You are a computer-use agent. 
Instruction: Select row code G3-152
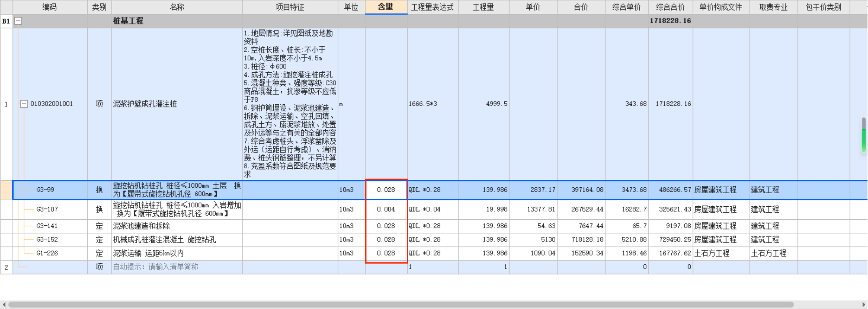47,239
